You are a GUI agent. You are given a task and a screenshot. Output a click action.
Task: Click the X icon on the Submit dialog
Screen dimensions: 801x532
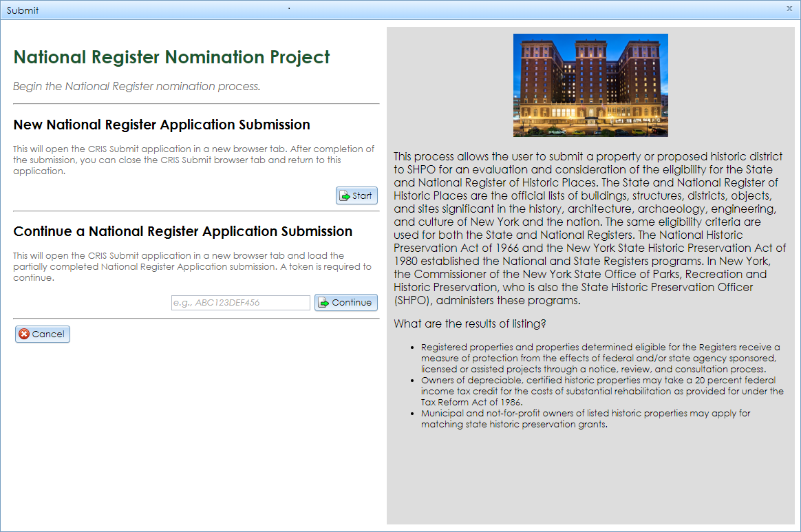[789, 9]
